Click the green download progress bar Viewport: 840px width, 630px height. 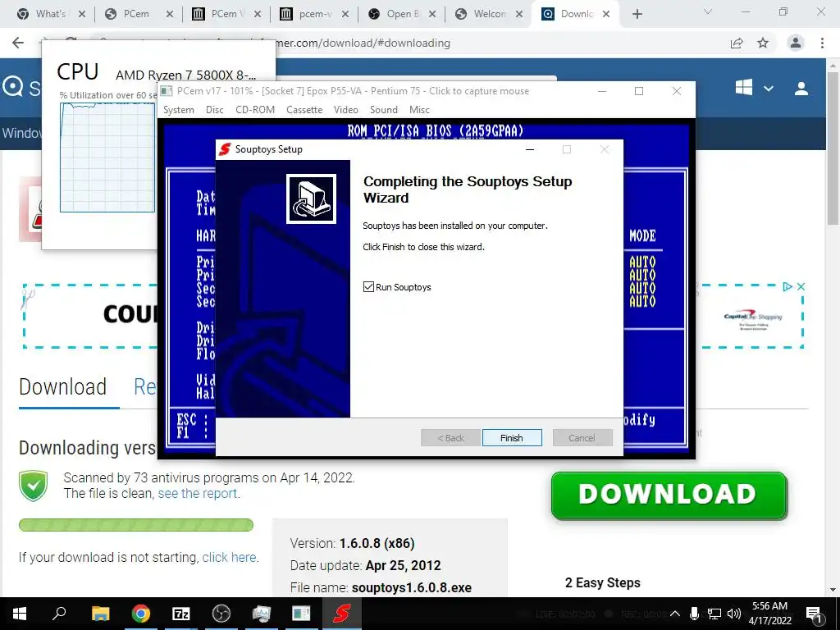coord(136,525)
